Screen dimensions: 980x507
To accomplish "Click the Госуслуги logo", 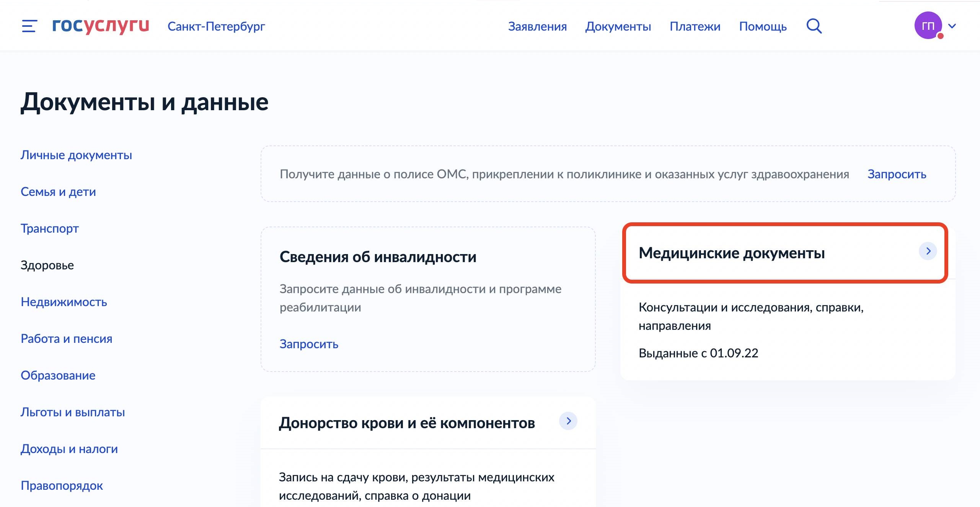I will pos(101,26).
